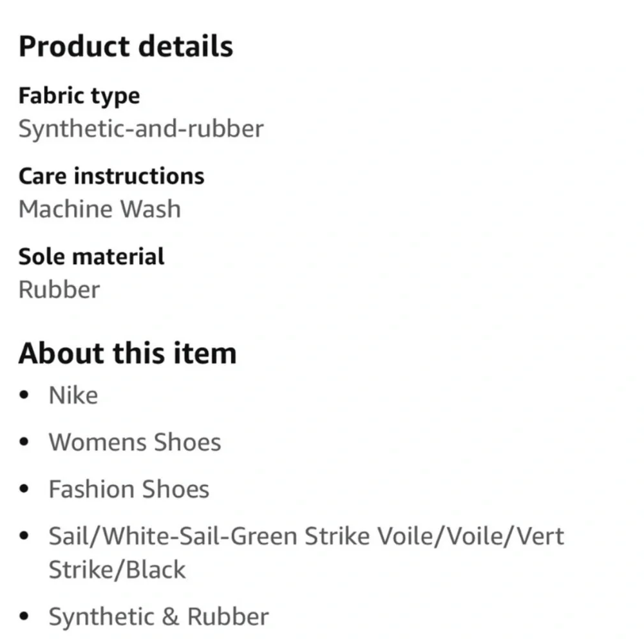
Task: Click the bullet before Sail/White-Sail-Green
Action: pyautogui.click(x=24, y=536)
